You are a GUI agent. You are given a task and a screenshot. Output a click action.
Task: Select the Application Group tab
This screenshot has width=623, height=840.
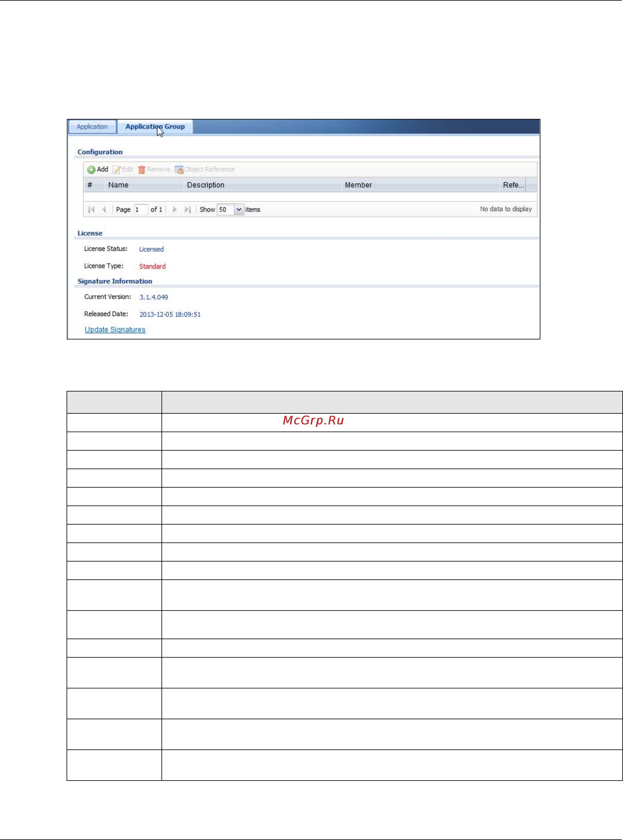pos(155,127)
